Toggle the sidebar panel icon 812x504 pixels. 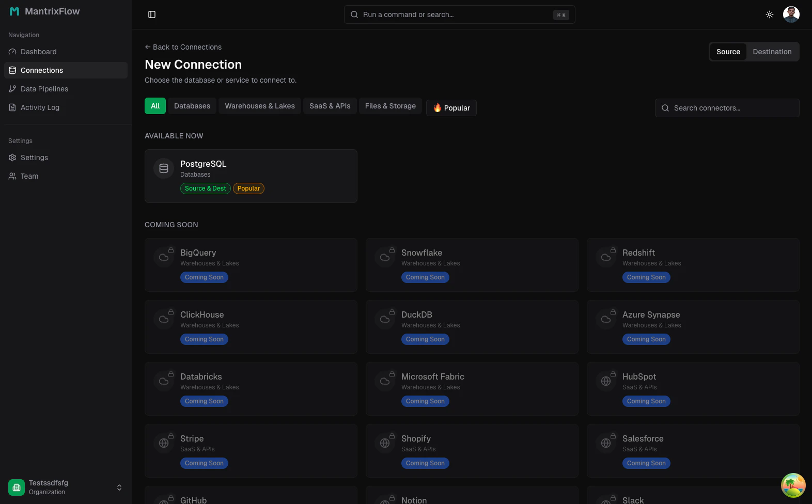click(x=152, y=14)
